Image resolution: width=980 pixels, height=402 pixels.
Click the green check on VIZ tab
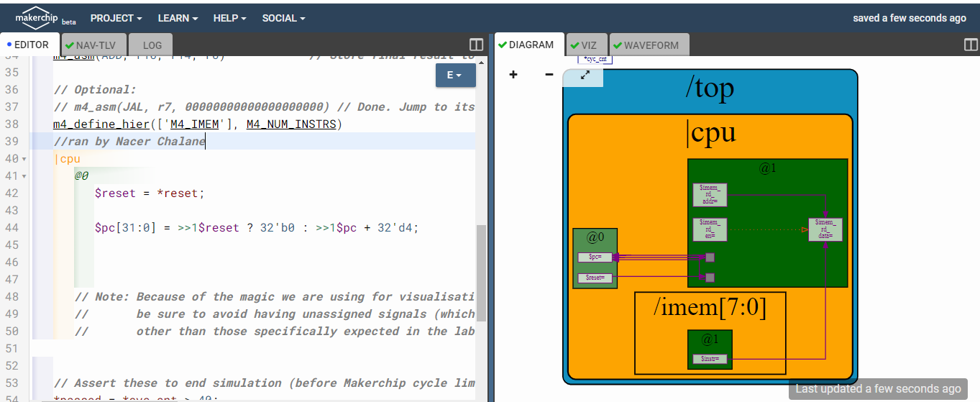point(574,45)
